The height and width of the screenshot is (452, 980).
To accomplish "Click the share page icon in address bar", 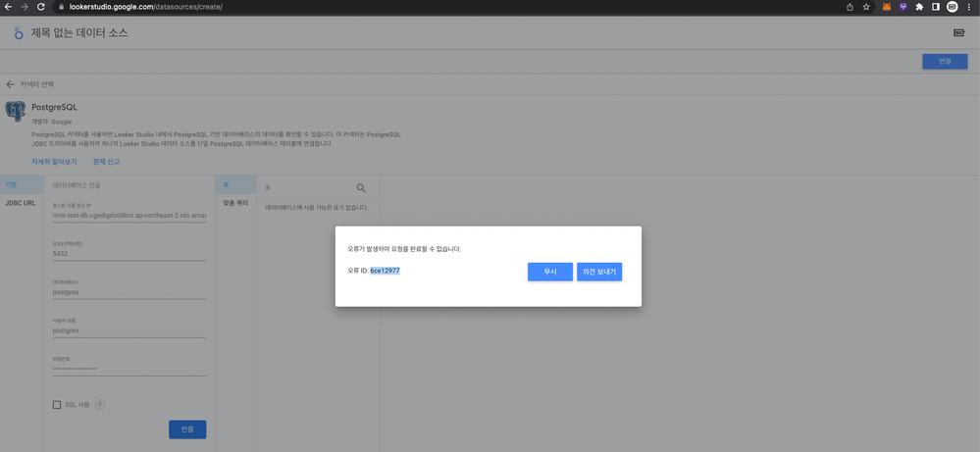I will 850,7.
